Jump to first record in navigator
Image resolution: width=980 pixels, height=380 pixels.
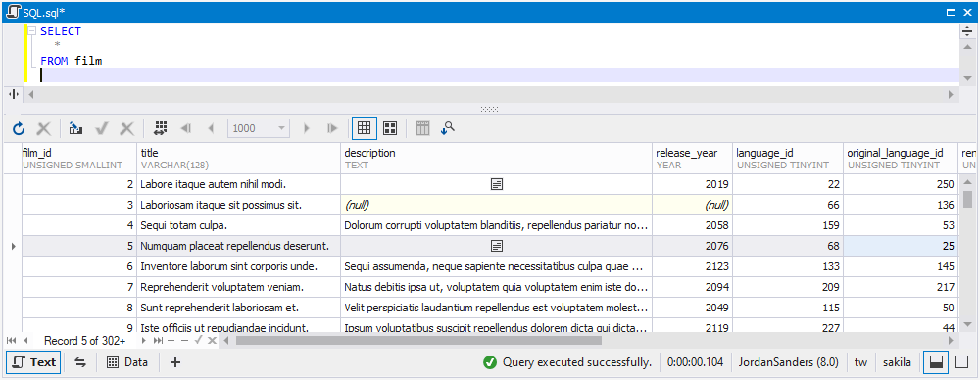[x=11, y=341]
